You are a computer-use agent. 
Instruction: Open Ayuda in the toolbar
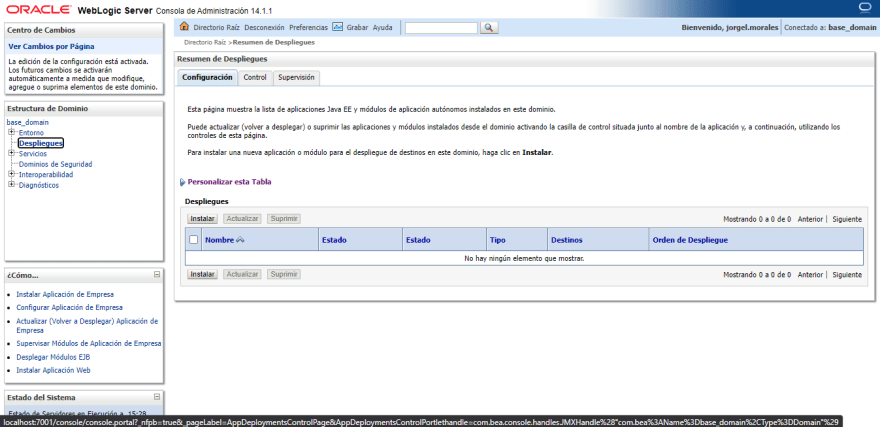383,27
